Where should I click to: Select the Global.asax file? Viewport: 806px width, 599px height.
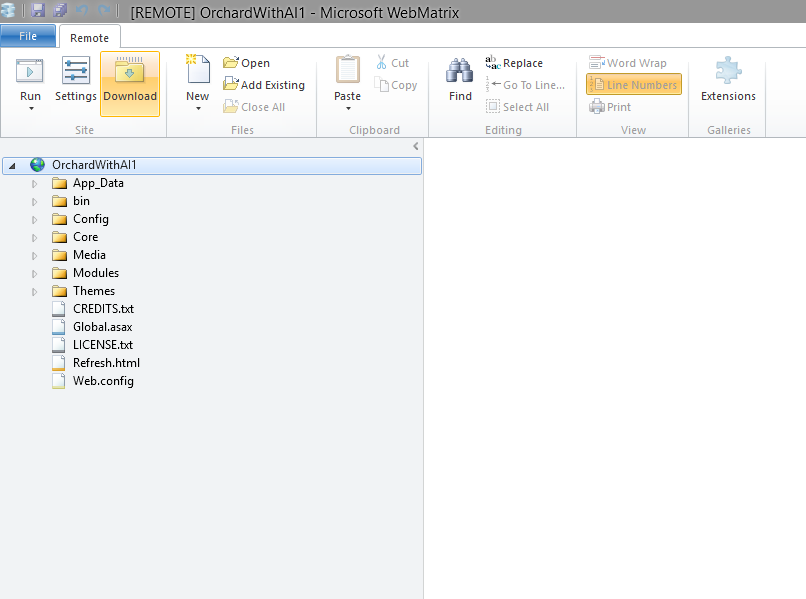tap(102, 327)
